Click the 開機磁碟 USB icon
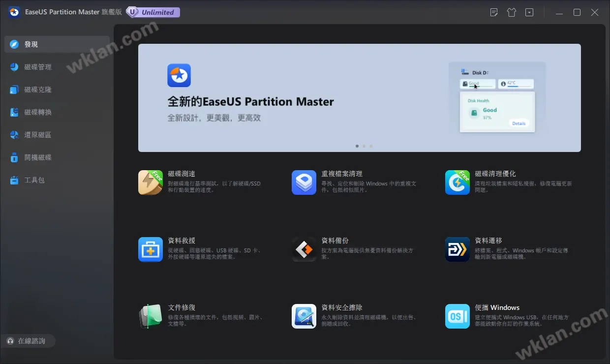Image resolution: width=610 pixels, height=364 pixels. pos(14,157)
